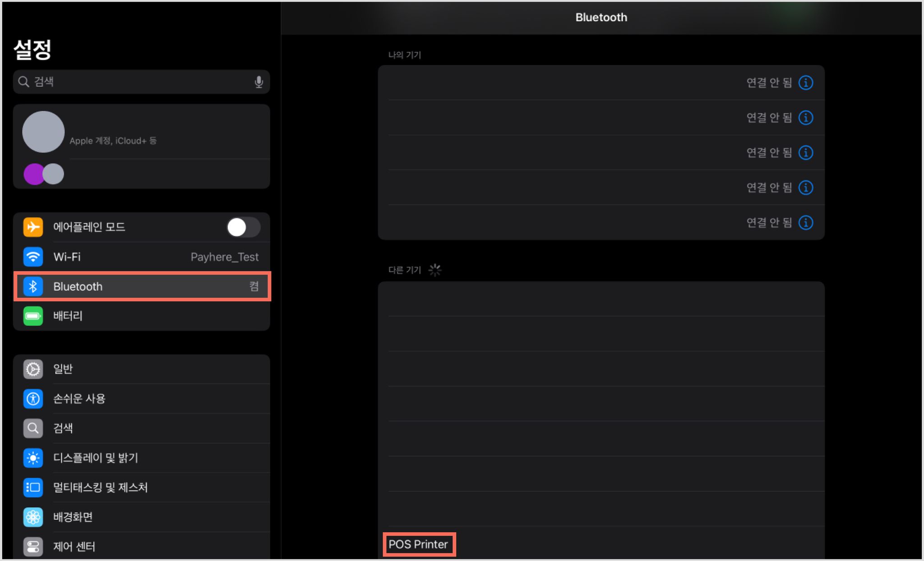Open the Wi-Fi settings row
This screenshot has height=561, width=924.
coord(142,257)
